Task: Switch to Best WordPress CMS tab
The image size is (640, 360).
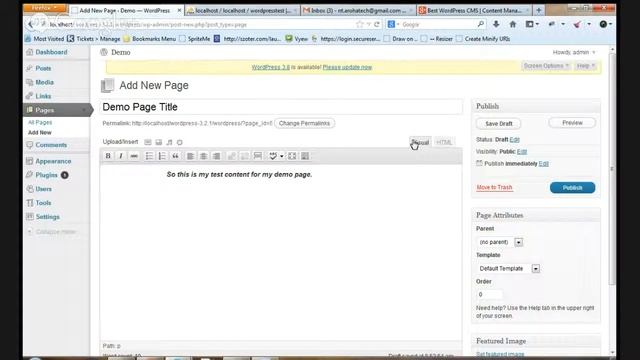Action: tap(474, 11)
